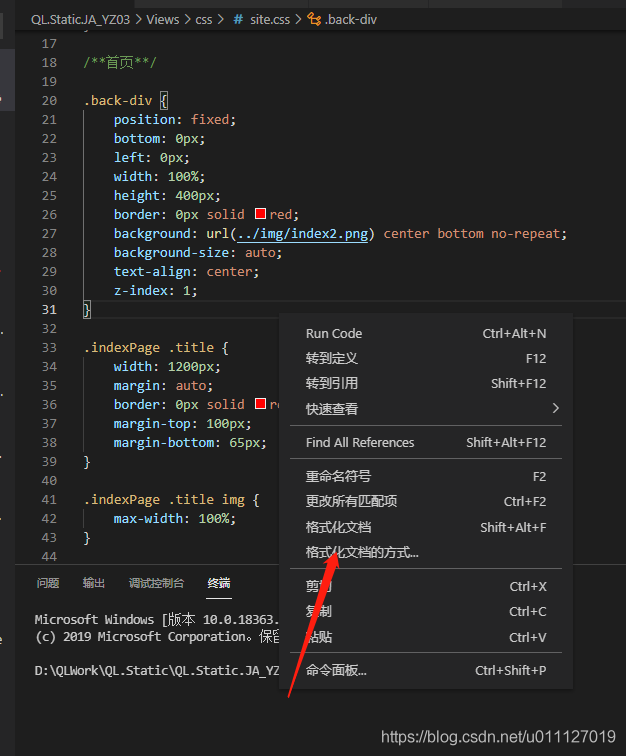Click red color swatch on line 36
Image resolution: width=626 pixels, height=756 pixels.
point(260,404)
